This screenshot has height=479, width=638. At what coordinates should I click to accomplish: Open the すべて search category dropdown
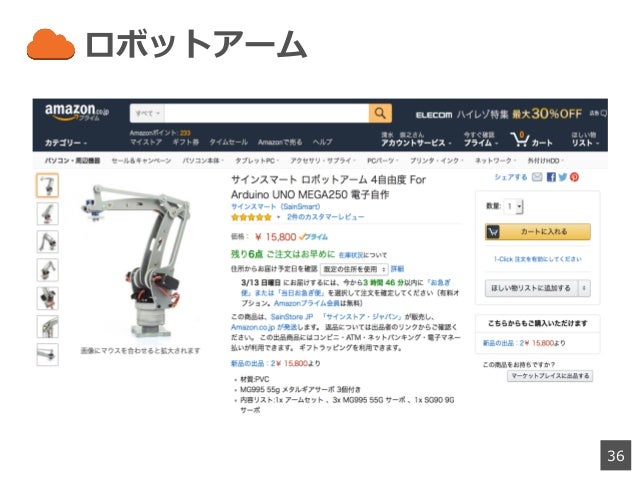tap(147, 113)
